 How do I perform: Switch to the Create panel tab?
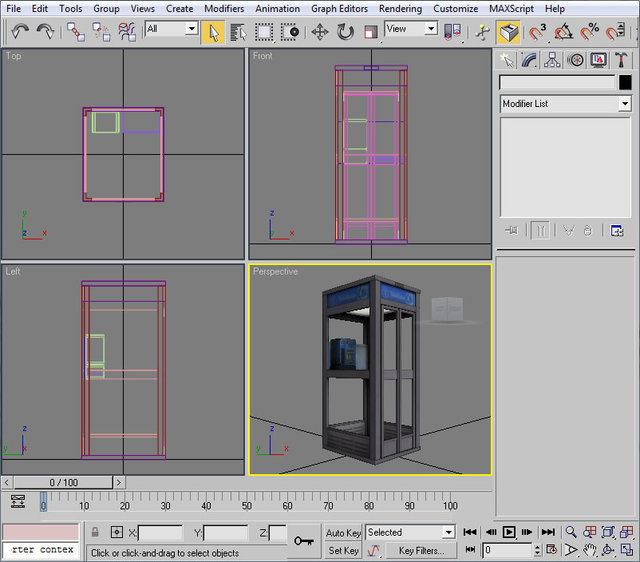point(508,60)
